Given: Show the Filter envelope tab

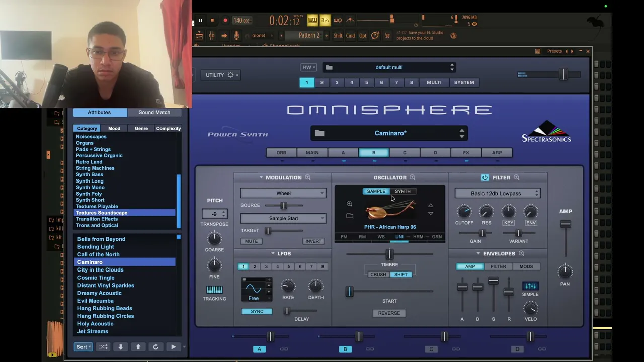Looking at the screenshot, I should pos(498,267).
